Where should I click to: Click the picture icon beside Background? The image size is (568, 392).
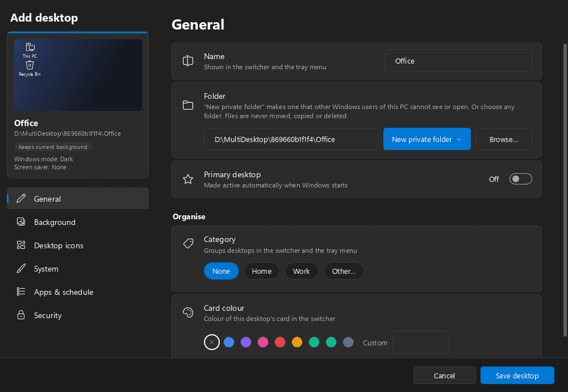(21, 222)
